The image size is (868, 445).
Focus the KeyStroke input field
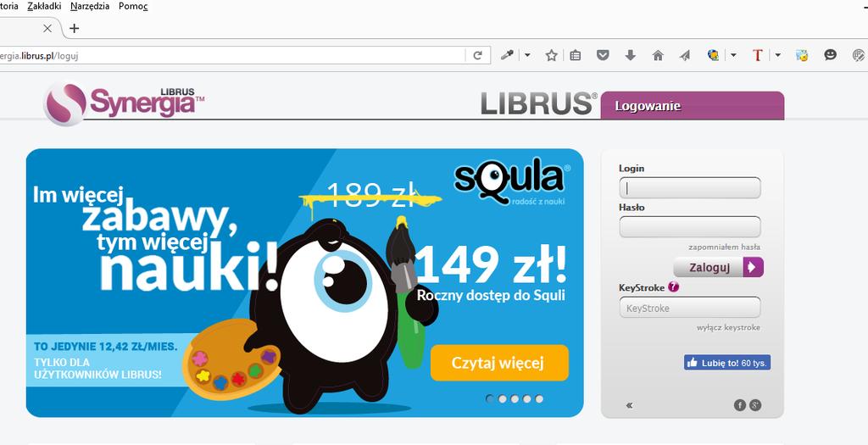[690, 308]
